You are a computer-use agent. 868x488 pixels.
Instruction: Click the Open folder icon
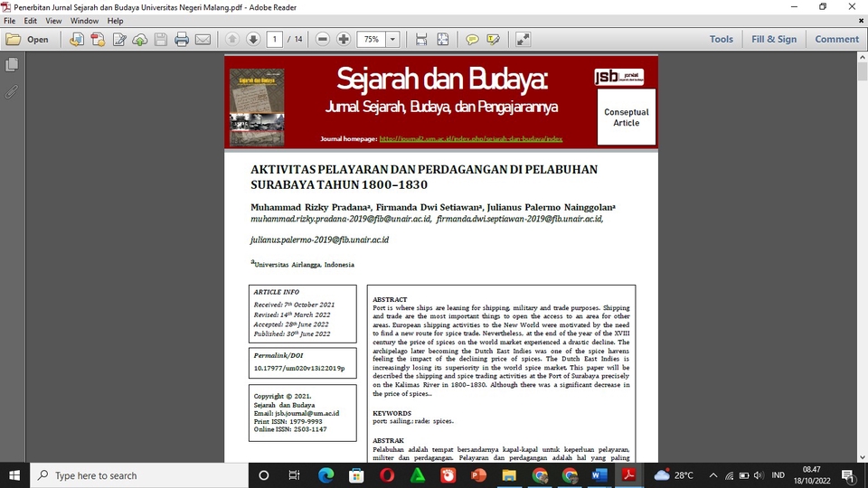pyautogui.click(x=14, y=39)
